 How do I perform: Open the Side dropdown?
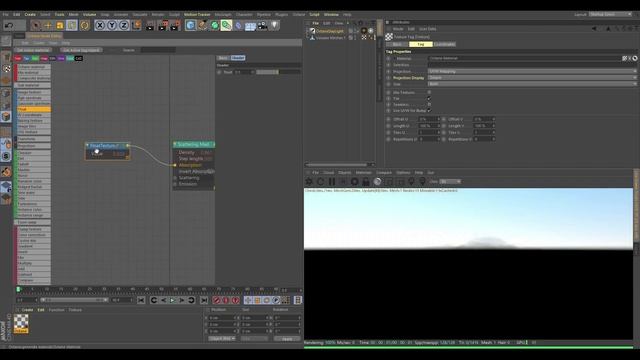tap(532, 84)
